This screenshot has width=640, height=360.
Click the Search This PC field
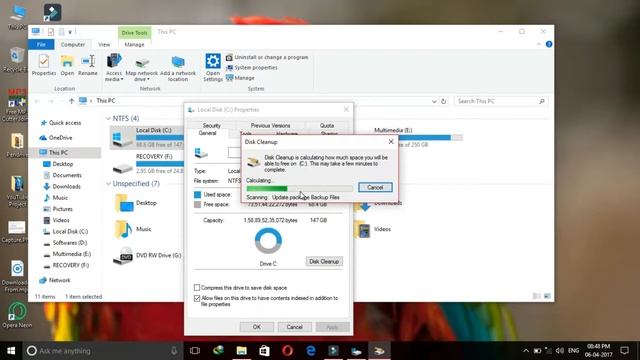pyautogui.click(x=501, y=101)
